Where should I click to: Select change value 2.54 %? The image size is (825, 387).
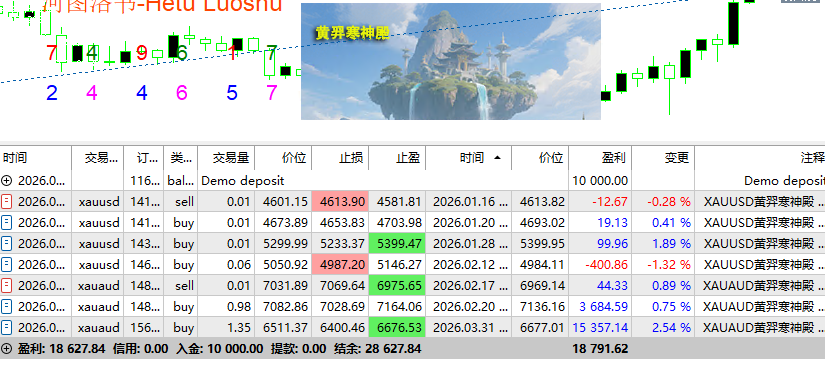671,328
